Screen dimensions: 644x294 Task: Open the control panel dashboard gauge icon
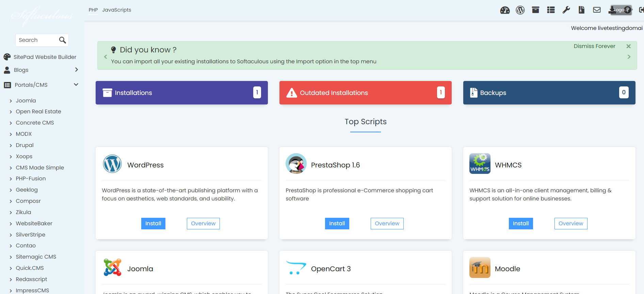(x=505, y=10)
